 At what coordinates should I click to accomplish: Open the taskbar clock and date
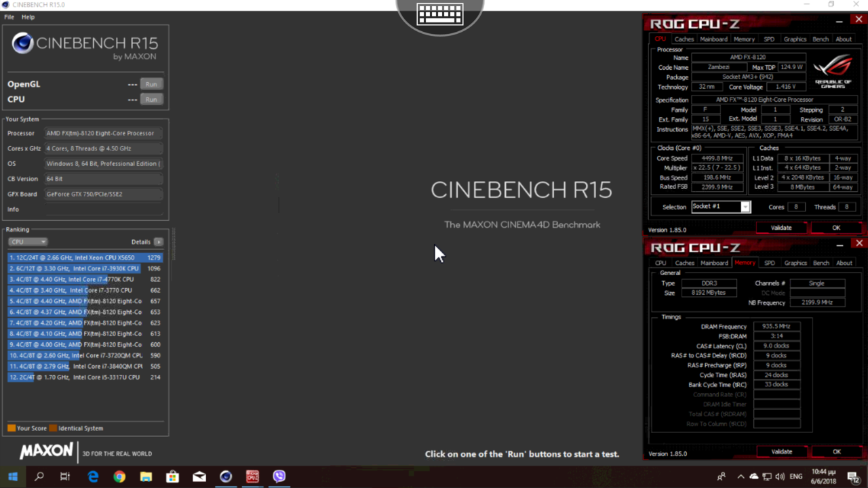pyautogui.click(x=824, y=476)
